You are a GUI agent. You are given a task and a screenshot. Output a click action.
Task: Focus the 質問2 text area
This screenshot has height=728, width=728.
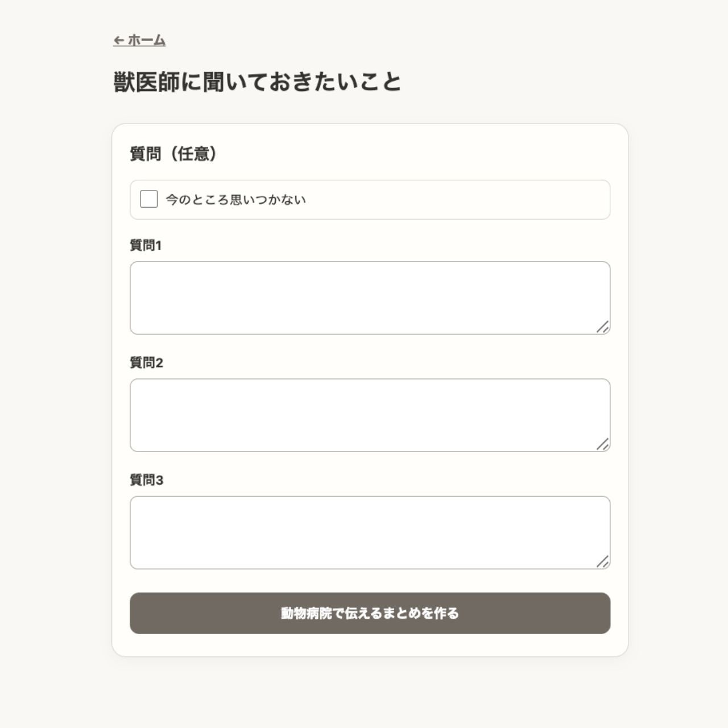click(x=370, y=415)
